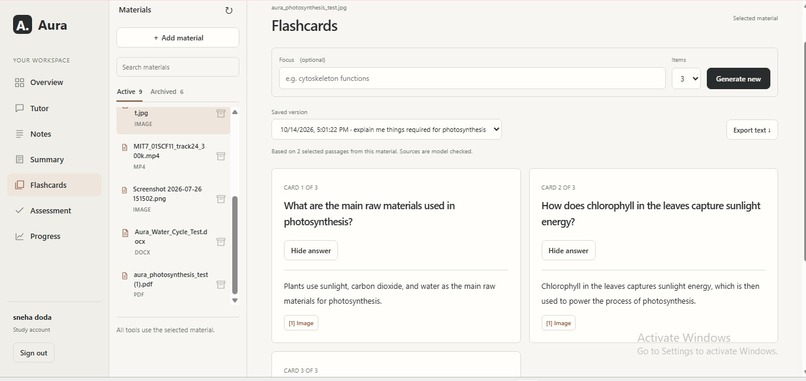Screen dimensions: 806x381
Task: Open the Overview section
Action: [x=54, y=82]
